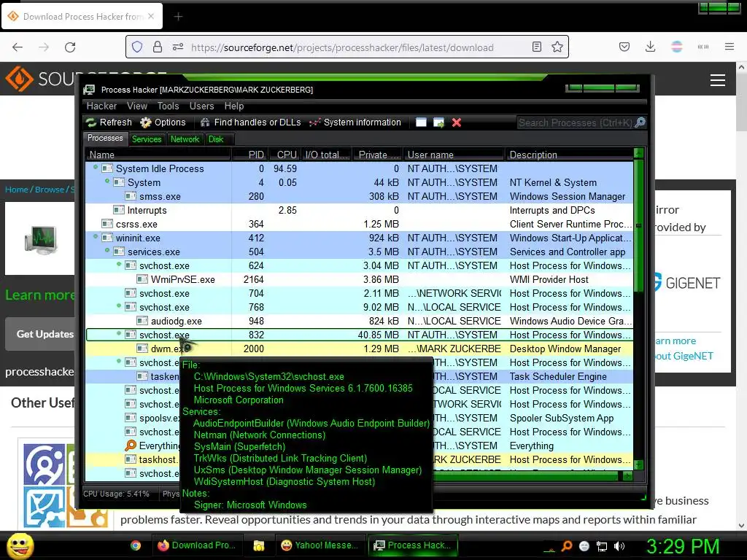Open the Tools menu
Viewport: 747px width, 560px height.
(169, 106)
